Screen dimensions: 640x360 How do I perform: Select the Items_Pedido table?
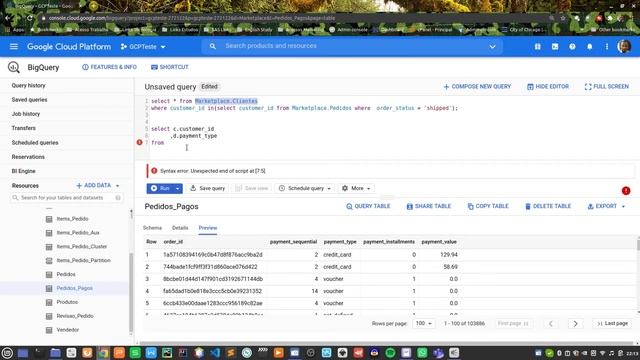[72, 219]
